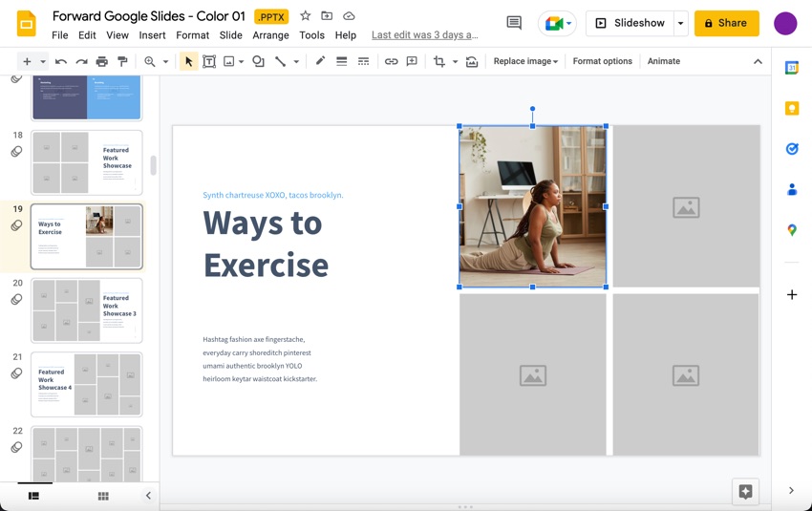Expand Slideshow options arrow
The height and width of the screenshot is (511, 812).
coord(680,23)
